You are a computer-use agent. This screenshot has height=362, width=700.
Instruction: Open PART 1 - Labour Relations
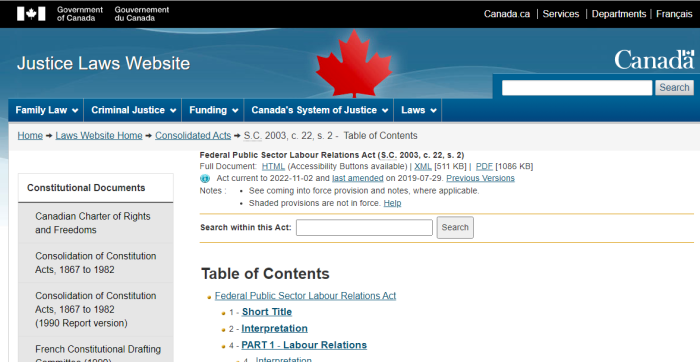304,345
